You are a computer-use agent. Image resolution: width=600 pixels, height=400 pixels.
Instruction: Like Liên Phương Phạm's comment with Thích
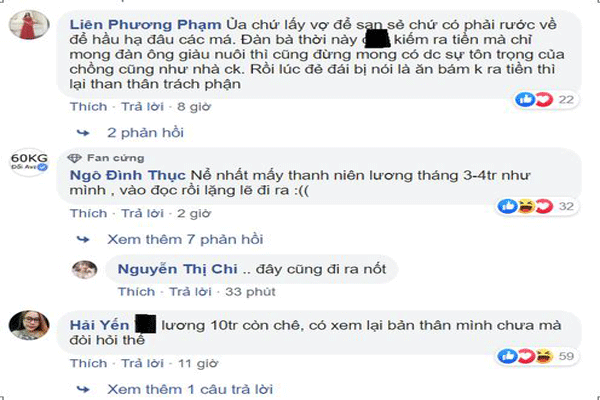[88, 106]
